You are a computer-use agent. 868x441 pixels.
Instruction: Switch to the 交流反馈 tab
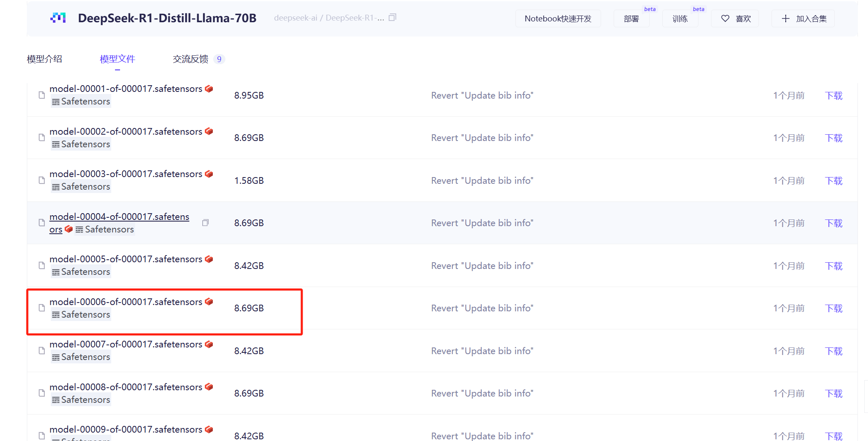tap(199, 59)
